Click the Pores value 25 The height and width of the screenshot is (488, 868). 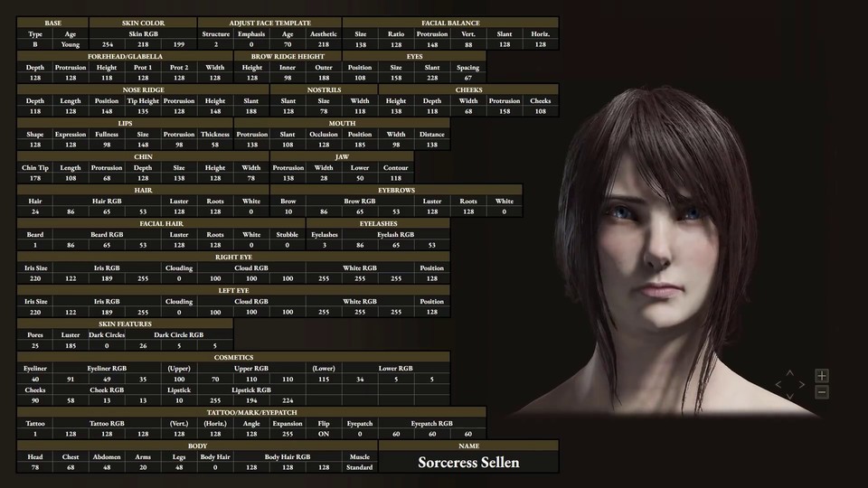click(x=35, y=345)
